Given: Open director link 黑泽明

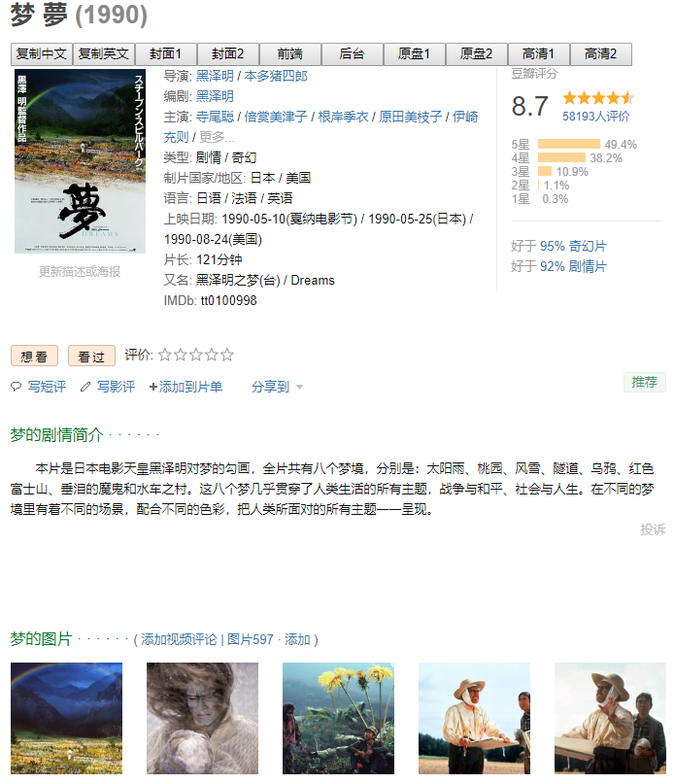Looking at the screenshot, I should tap(215, 76).
